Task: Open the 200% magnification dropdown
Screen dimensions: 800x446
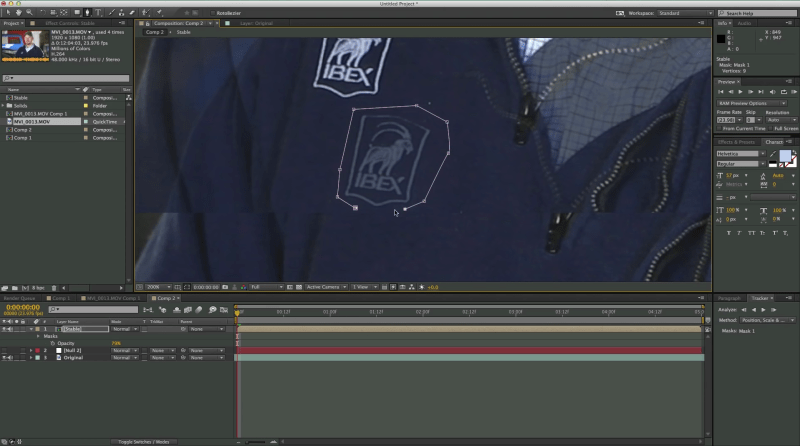Action: tap(159, 287)
